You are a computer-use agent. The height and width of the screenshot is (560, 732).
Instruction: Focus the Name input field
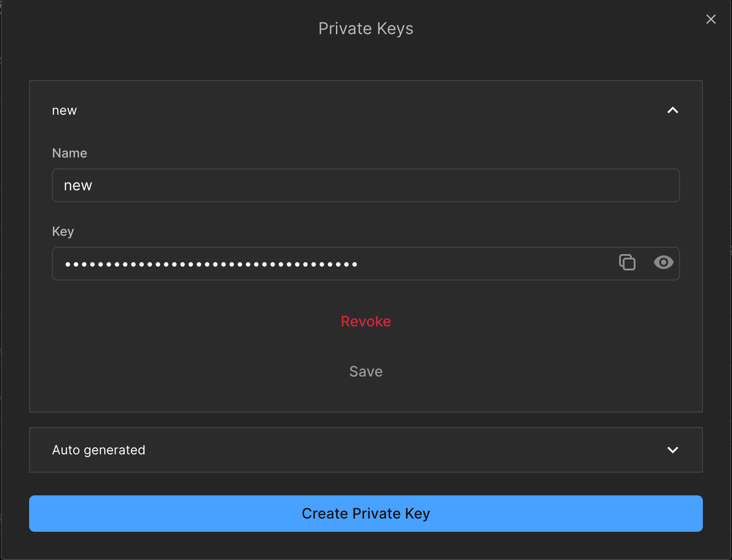click(x=366, y=185)
